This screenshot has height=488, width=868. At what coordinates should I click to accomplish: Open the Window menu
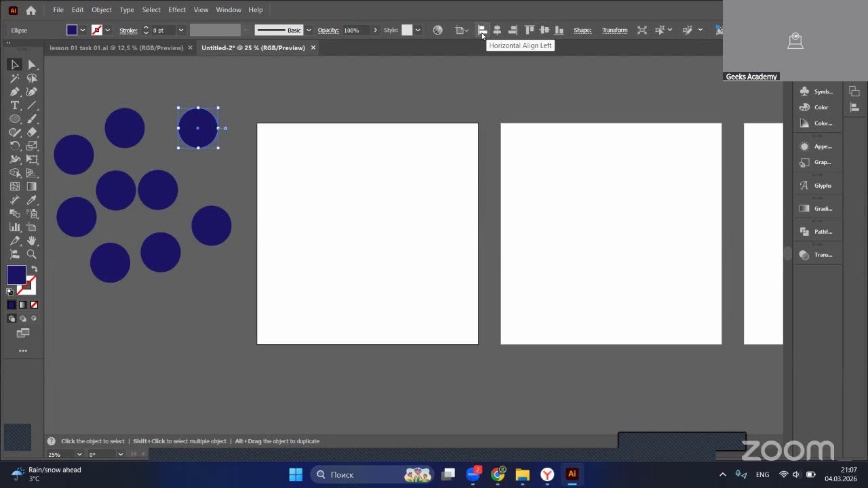point(229,10)
